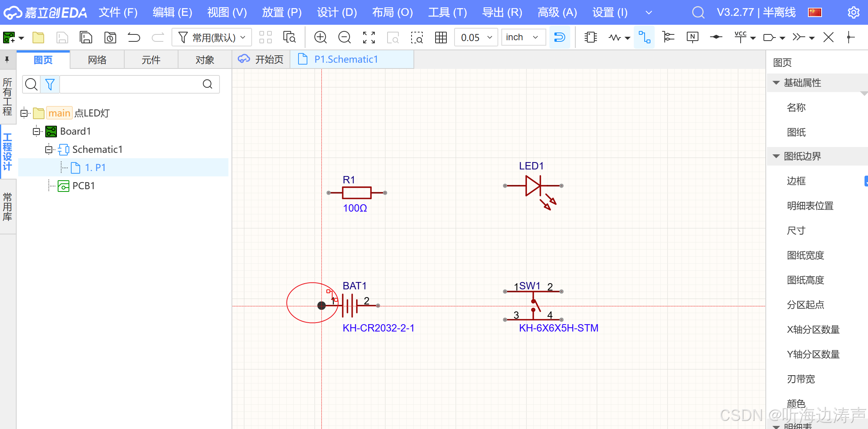Toggle the magnet snap button
Screen dimensions: 868x429
(x=559, y=38)
